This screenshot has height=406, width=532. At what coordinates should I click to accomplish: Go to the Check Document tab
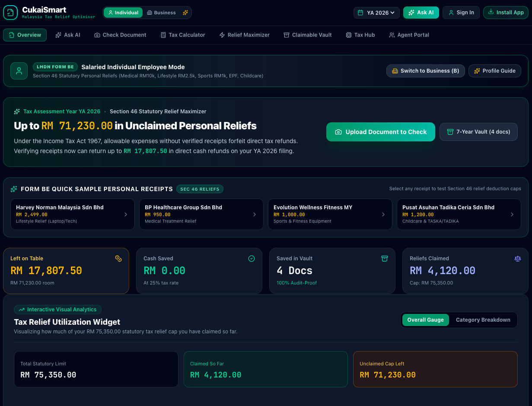click(120, 35)
